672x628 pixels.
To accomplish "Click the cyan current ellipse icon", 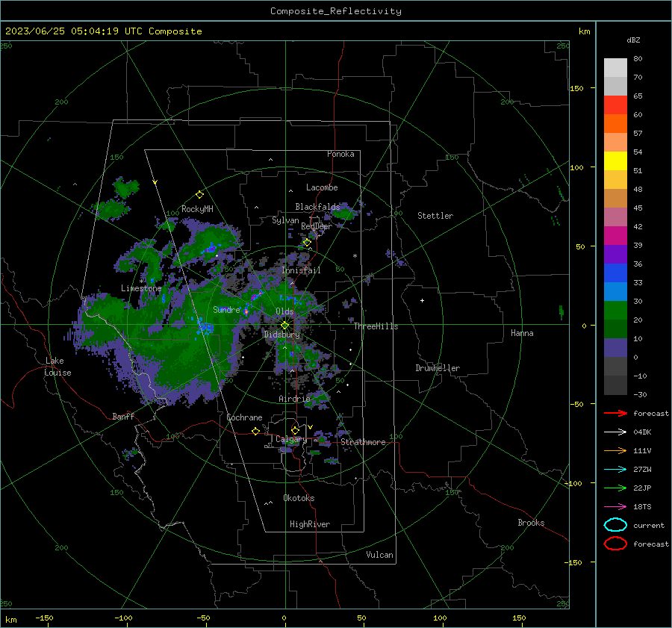I will tap(615, 525).
